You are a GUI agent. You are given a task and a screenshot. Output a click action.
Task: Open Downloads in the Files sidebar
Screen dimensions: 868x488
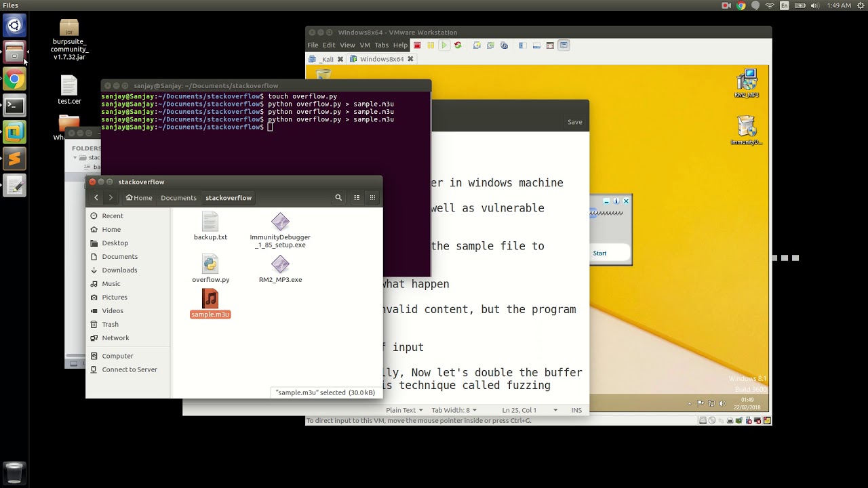click(119, 270)
